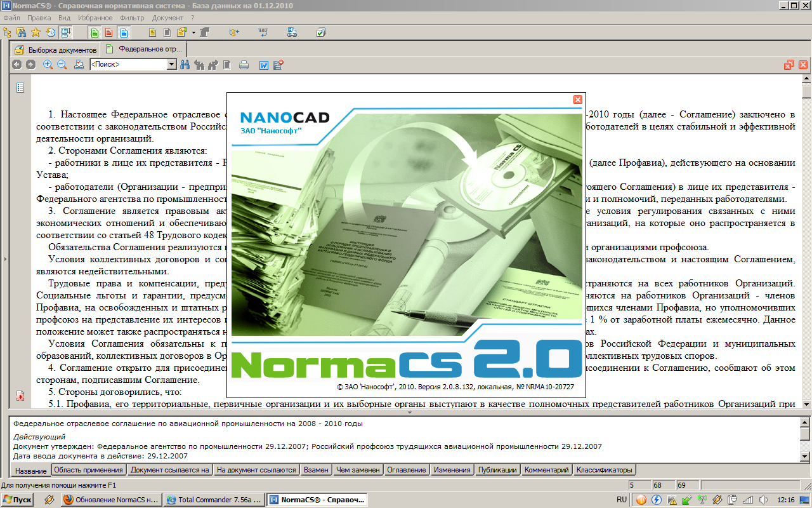Click the find next binoculars icon
Image resolution: width=812 pixels, height=508 pixels.
(213, 64)
